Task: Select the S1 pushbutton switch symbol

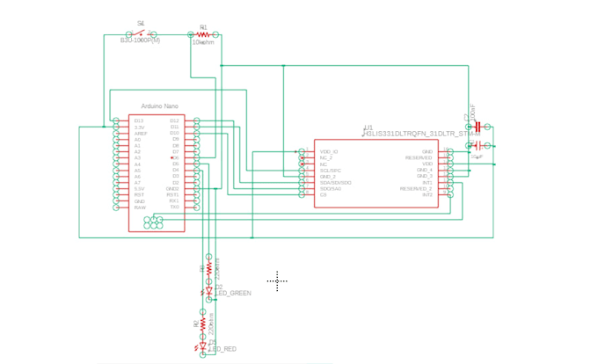Action: (x=141, y=34)
